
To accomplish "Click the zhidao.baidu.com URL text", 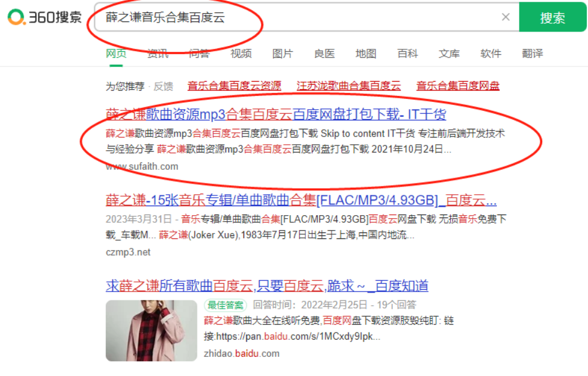I will point(242,353).
